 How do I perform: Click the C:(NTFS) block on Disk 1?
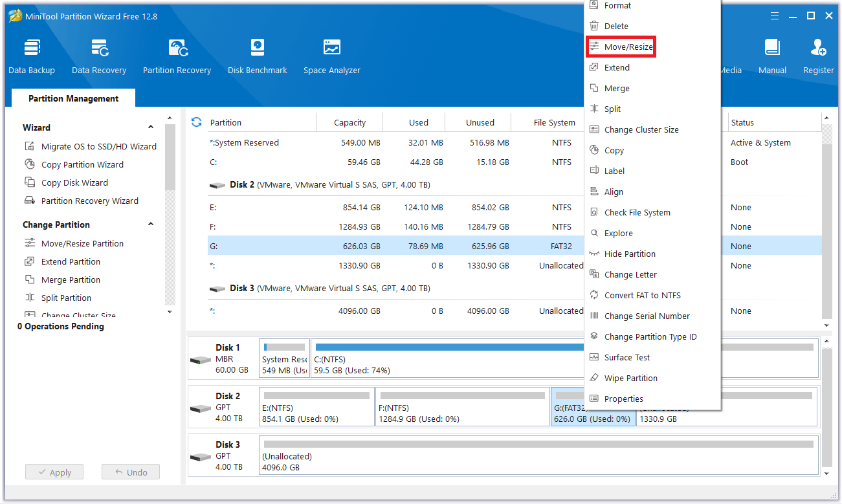[x=447, y=358]
